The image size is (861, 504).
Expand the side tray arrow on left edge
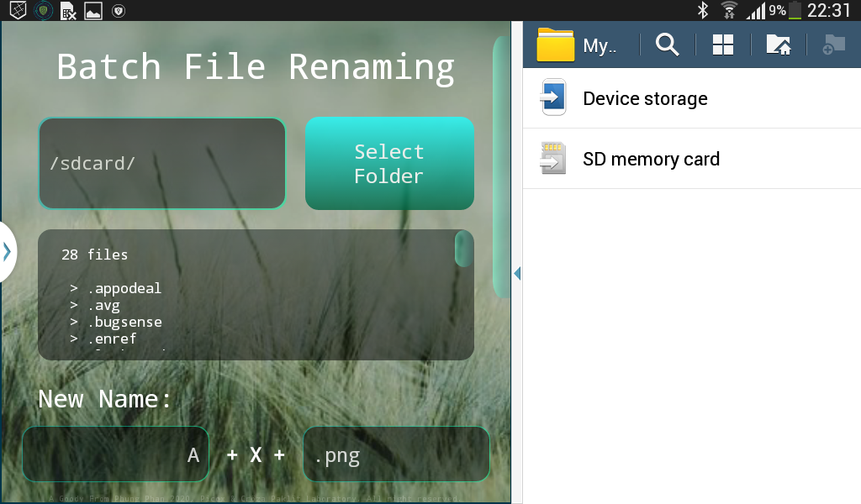click(x=8, y=250)
